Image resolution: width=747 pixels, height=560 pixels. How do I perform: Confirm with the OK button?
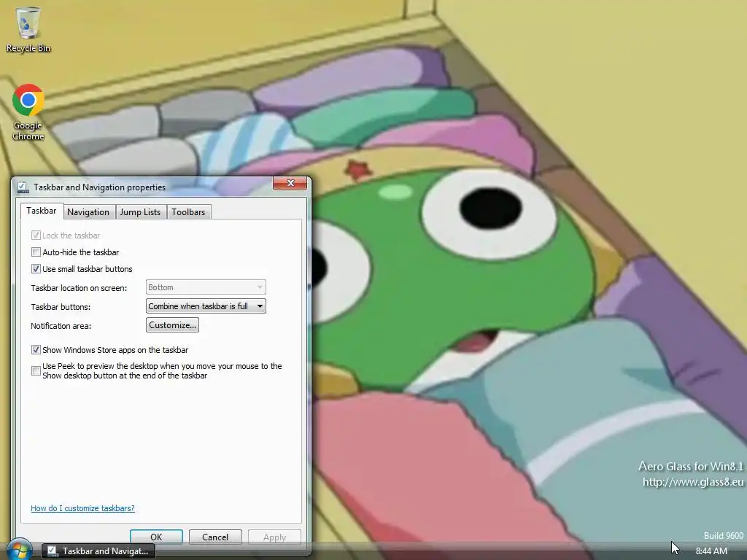(156, 537)
